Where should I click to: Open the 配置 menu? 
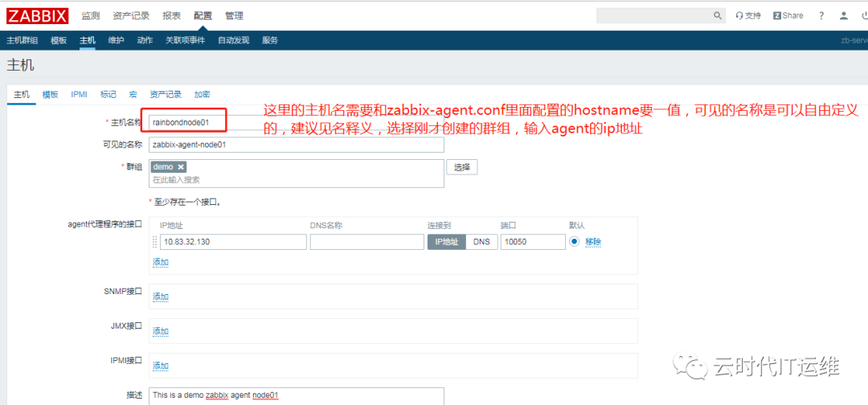click(203, 16)
